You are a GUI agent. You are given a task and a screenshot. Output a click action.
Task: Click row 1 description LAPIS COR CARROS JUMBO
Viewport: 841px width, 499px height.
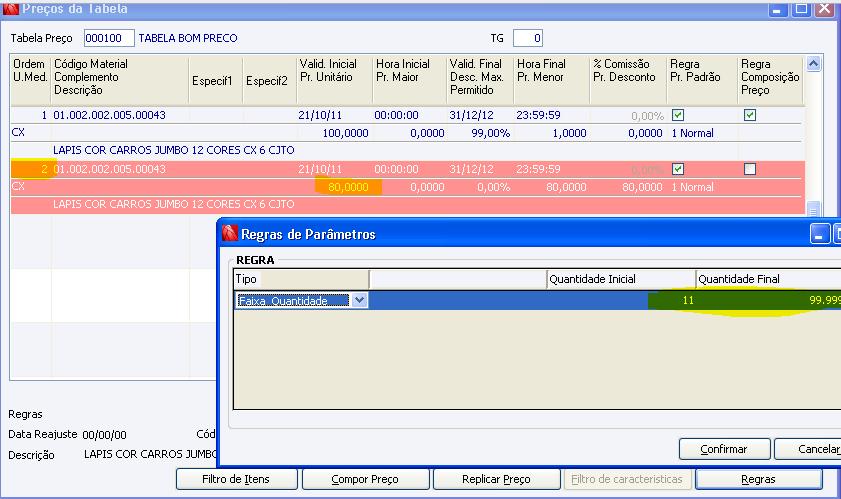click(x=174, y=150)
